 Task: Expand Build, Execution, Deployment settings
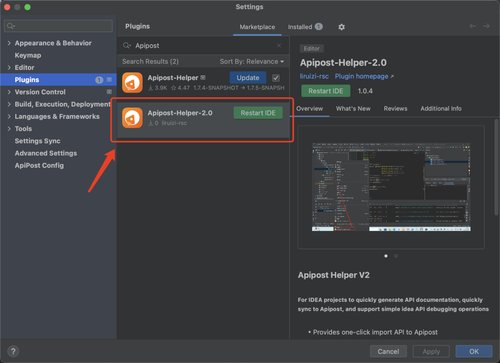point(9,104)
